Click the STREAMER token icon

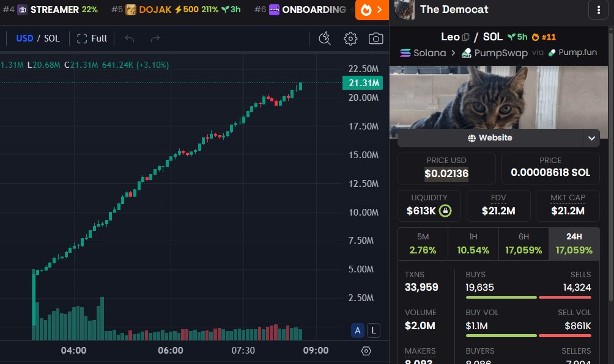click(x=22, y=10)
